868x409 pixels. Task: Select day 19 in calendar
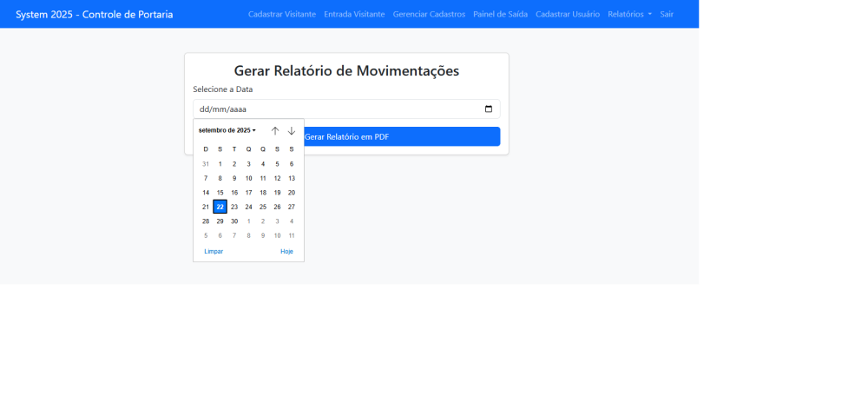278,193
